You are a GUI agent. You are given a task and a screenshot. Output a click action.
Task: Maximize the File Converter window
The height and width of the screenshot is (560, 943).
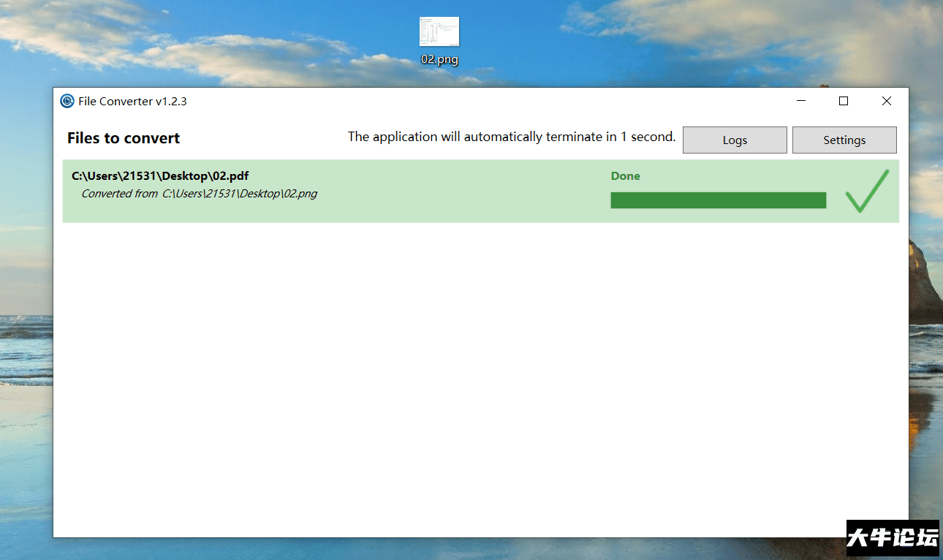(844, 101)
